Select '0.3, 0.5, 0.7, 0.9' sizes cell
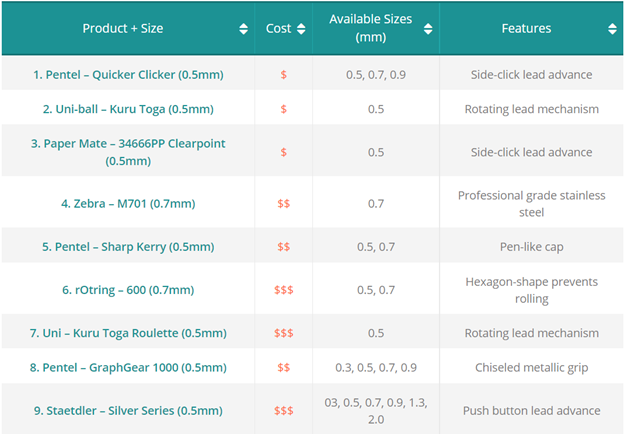This screenshot has width=624, height=434. point(376,368)
